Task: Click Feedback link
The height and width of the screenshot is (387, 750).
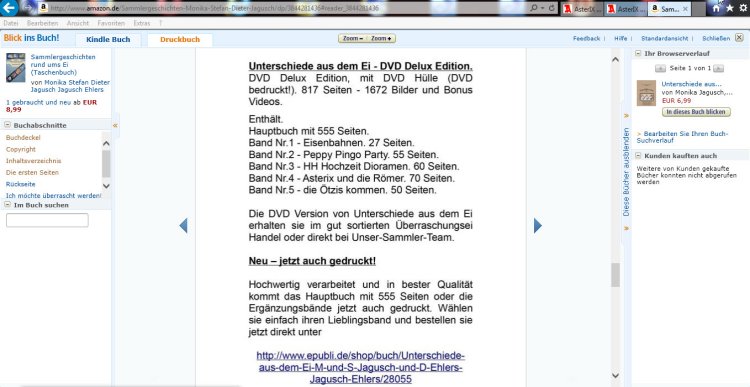Action: [x=586, y=38]
